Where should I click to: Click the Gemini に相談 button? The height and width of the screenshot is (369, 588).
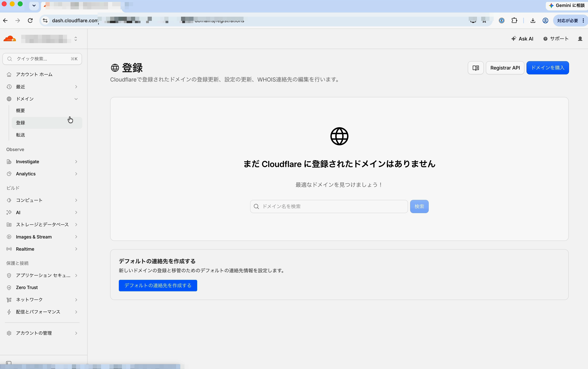[x=566, y=5]
